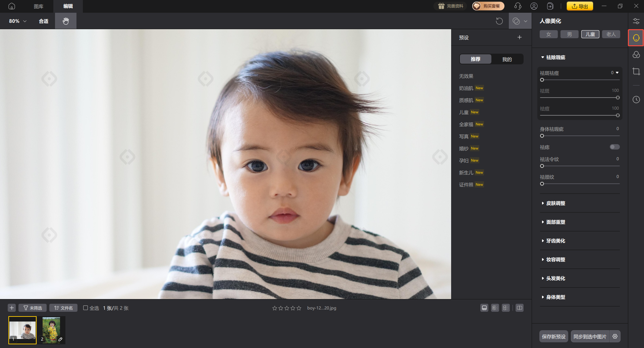Click the 导出 export button
Image resolution: width=644 pixels, height=348 pixels.
pos(580,6)
